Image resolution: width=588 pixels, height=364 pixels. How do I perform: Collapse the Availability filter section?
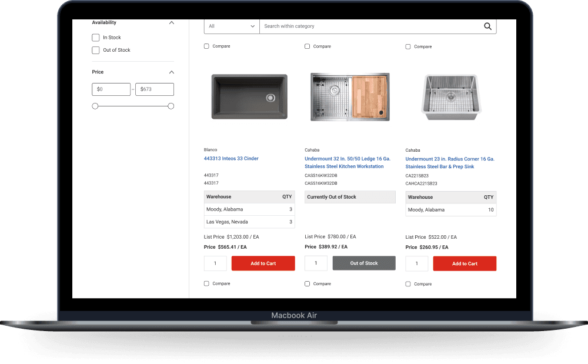pyautogui.click(x=171, y=22)
